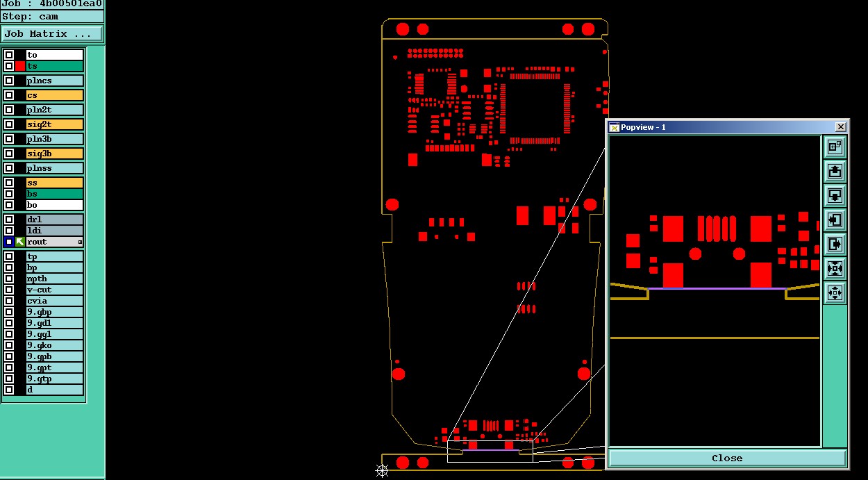Select the 9.gg1 layer name

(54, 334)
